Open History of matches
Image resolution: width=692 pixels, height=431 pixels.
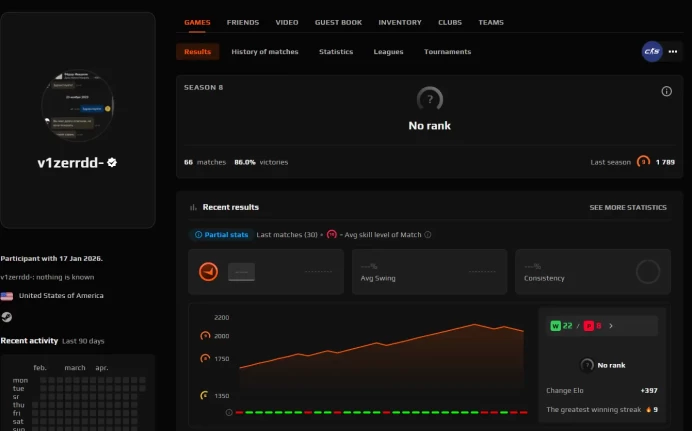(265, 52)
